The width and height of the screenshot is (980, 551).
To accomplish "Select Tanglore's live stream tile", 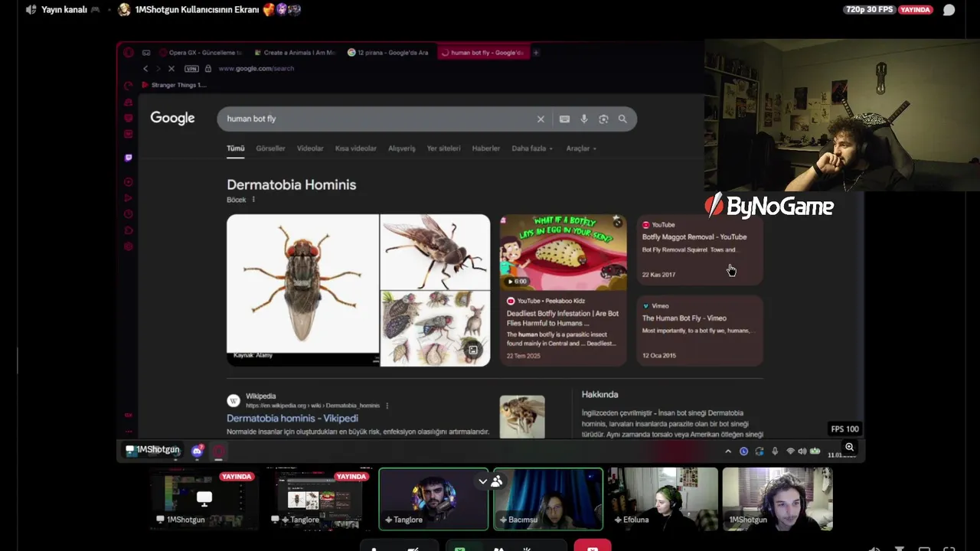I will point(318,499).
